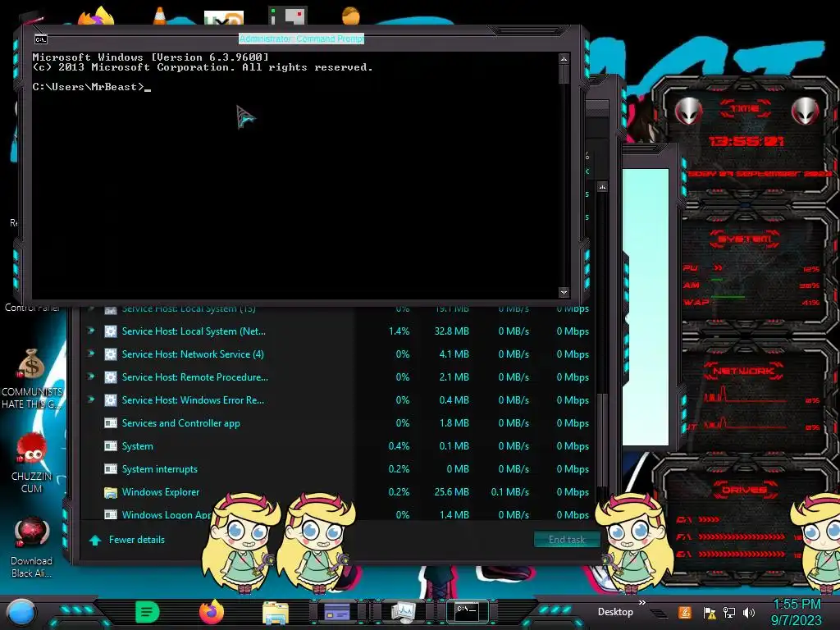Click the Desktop toolbar label
This screenshot has width=840, height=630.
(615, 612)
